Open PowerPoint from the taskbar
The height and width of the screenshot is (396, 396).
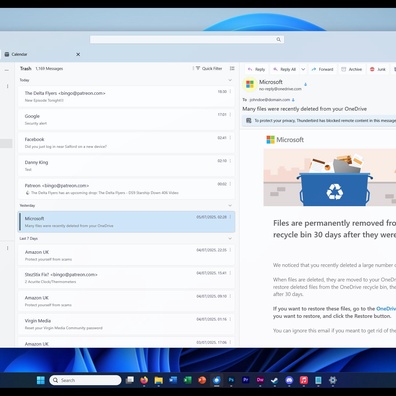pyautogui.click(x=202, y=380)
